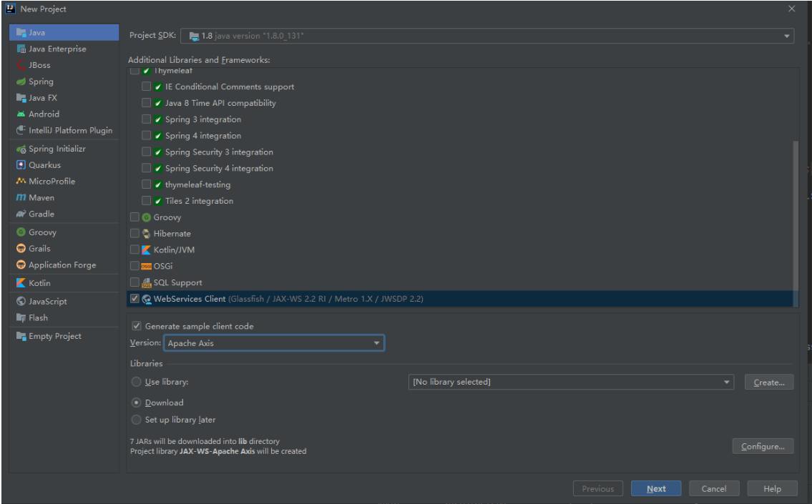Click the Application Forge icon
This screenshot has width=812, height=504.
21,265
